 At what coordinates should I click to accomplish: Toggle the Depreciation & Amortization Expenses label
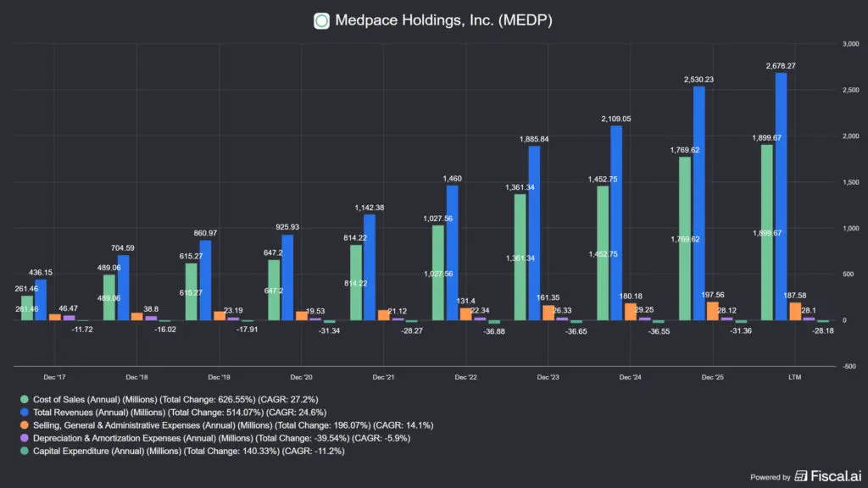pyautogui.click(x=221, y=438)
